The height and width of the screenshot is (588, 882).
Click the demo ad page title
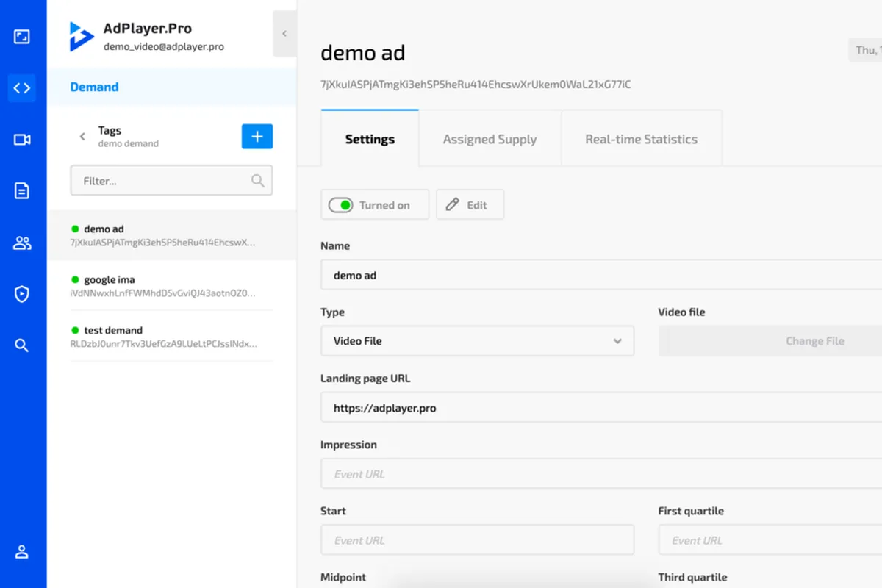point(363,53)
